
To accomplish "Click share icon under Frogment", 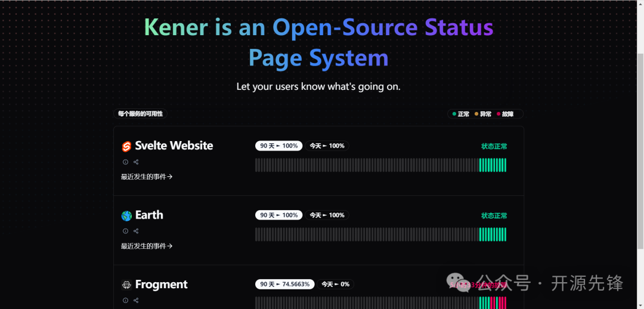I will coord(136,301).
